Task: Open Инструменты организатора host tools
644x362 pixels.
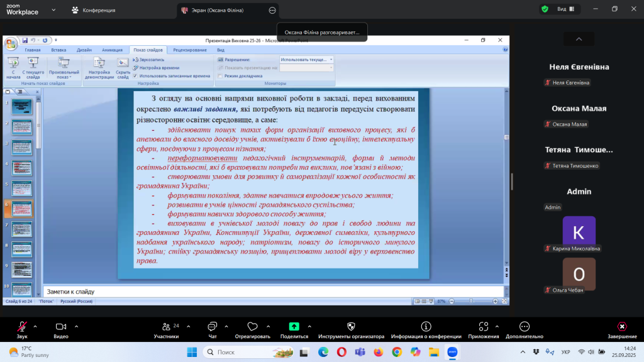Action: (x=351, y=327)
